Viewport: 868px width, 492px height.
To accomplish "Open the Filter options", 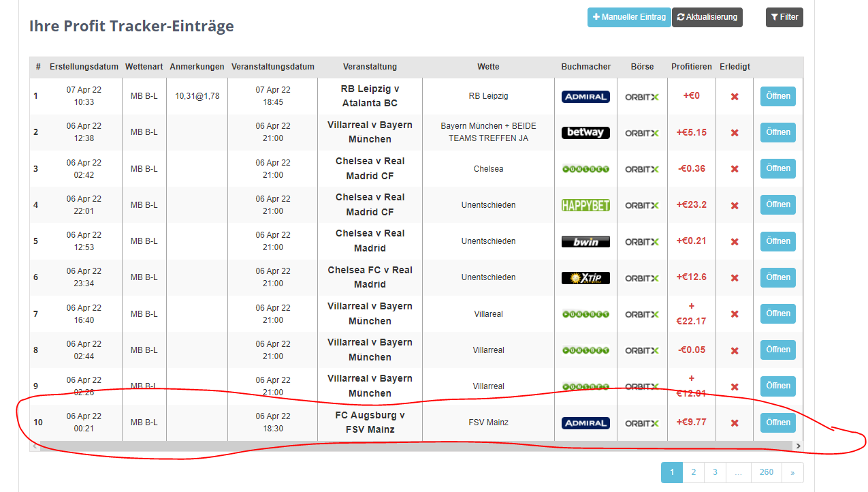I will pyautogui.click(x=784, y=17).
